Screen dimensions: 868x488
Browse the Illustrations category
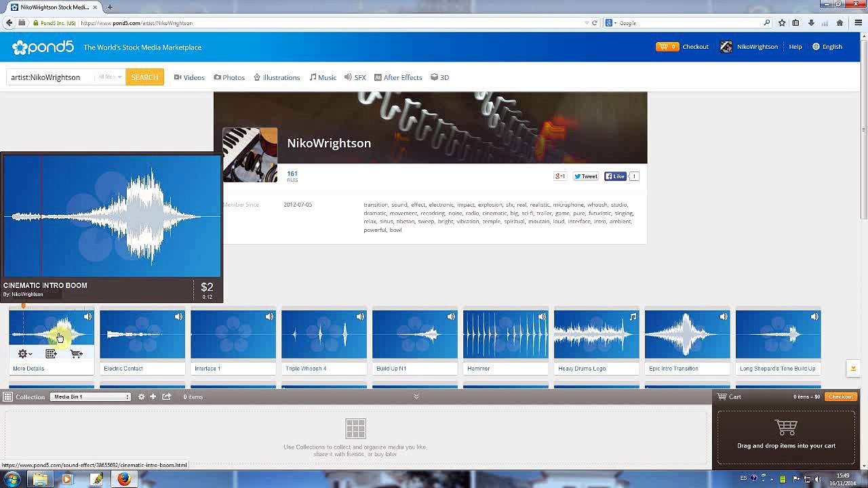click(277, 77)
